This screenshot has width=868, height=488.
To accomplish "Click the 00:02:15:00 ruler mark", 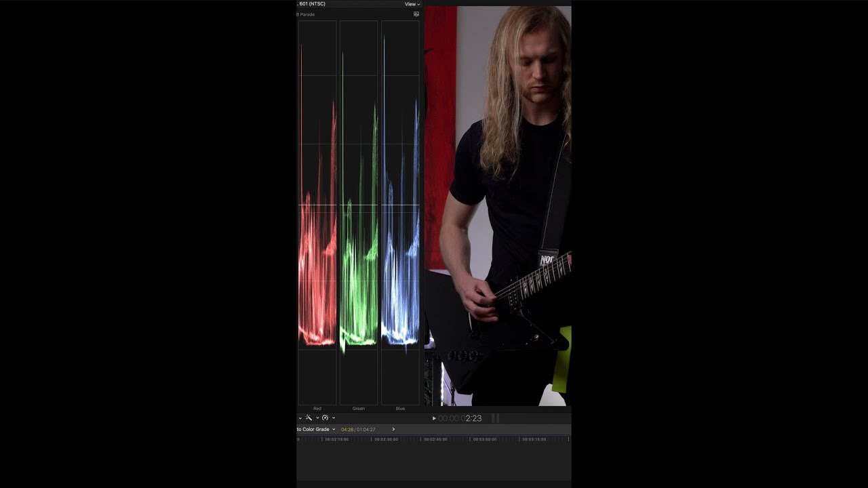I will pos(337,439).
